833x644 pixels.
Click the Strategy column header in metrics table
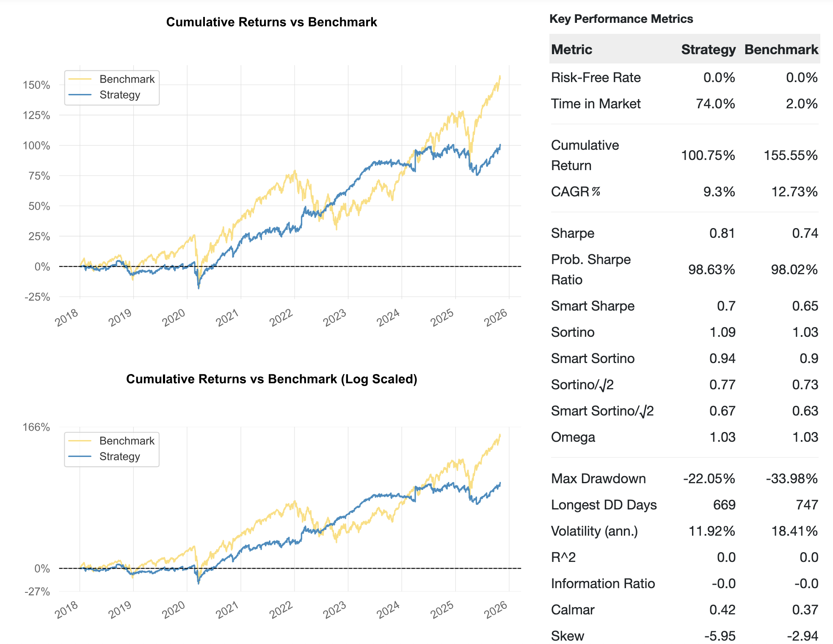708,50
